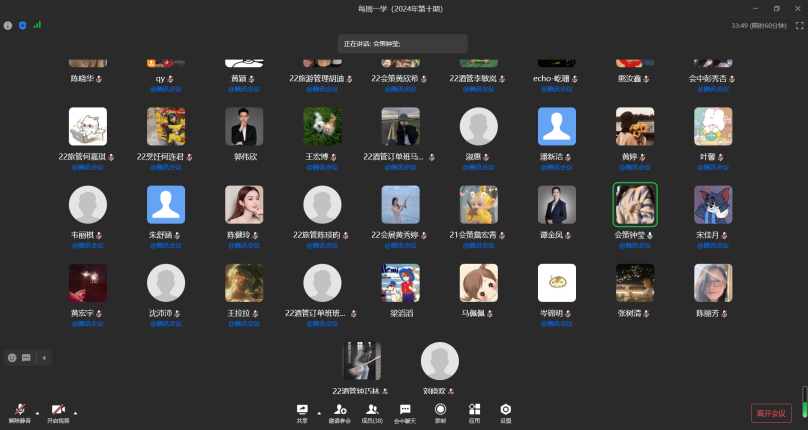Start recording with the 录制 button
The height and width of the screenshot is (430, 808).
[440, 411]
